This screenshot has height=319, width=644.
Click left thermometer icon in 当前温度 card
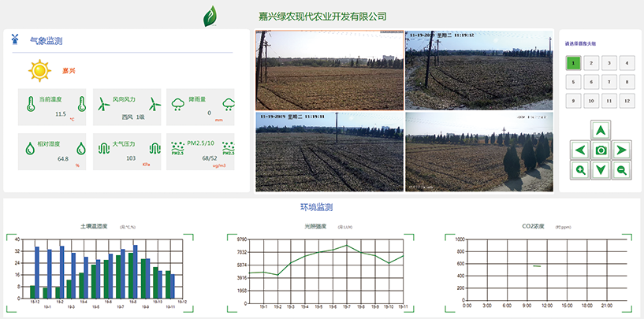(x=30, y=104)
